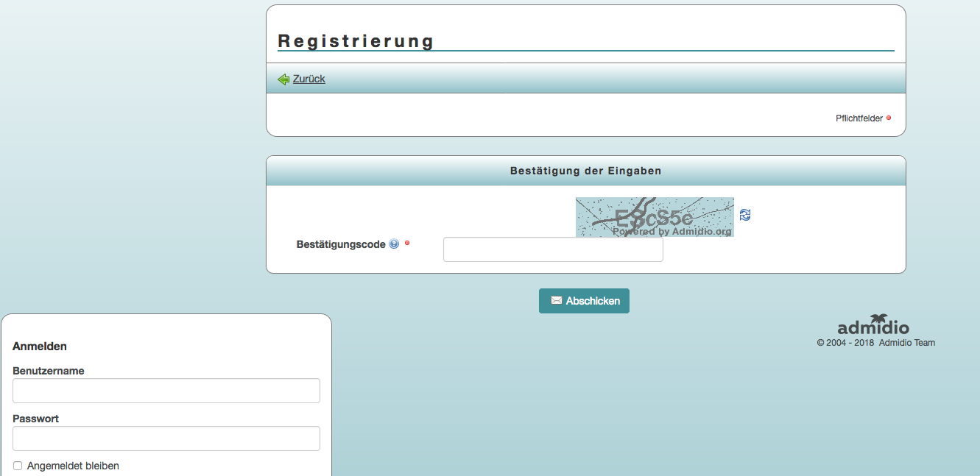Click into the Benutzername field
The height and width of the screenshot is (476, 980).
(x=166, y=391)
